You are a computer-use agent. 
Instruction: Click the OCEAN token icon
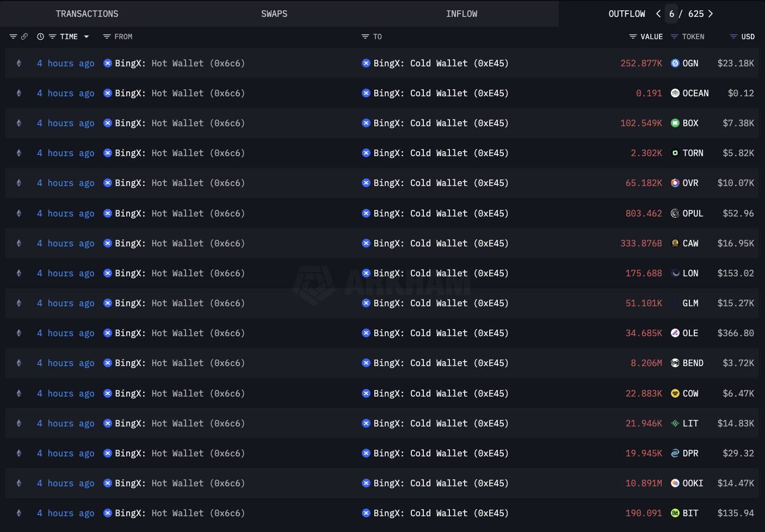[x=675, y=93]
